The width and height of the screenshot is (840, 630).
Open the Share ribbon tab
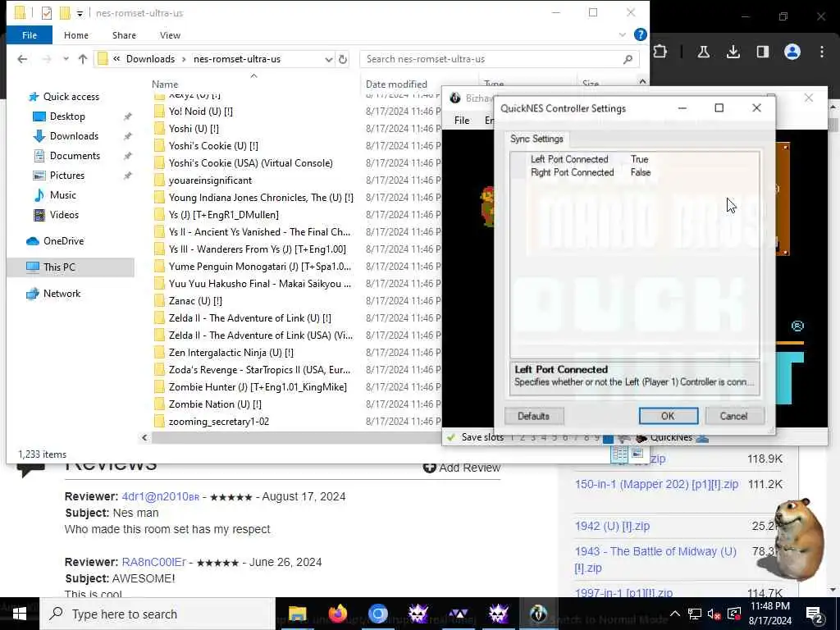tap(124, 34)
